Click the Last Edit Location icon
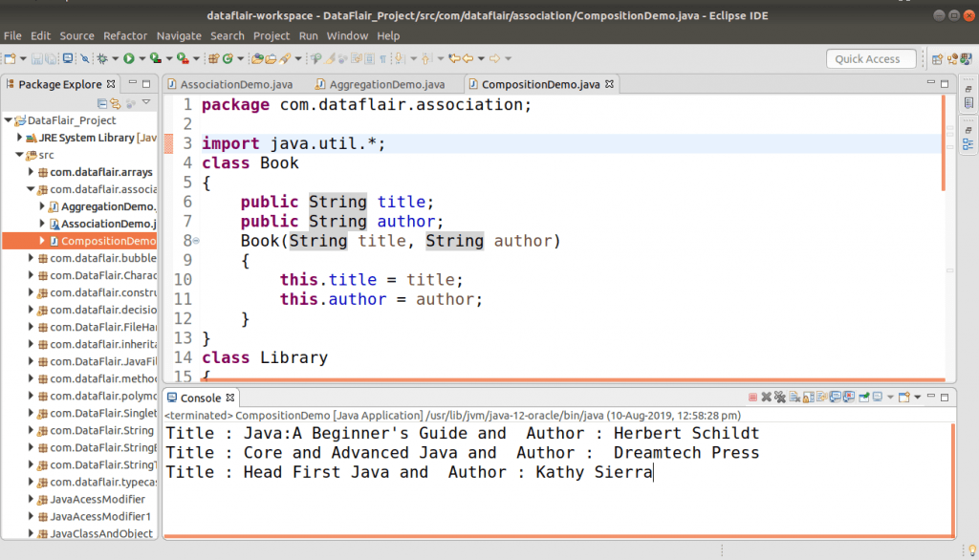979x560 pixels. pos(454,58)
